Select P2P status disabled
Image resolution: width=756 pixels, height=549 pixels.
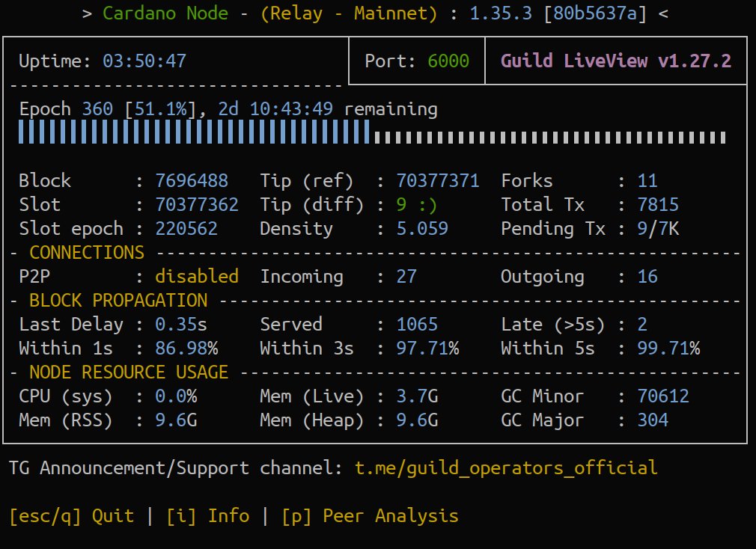coord(197,277)
